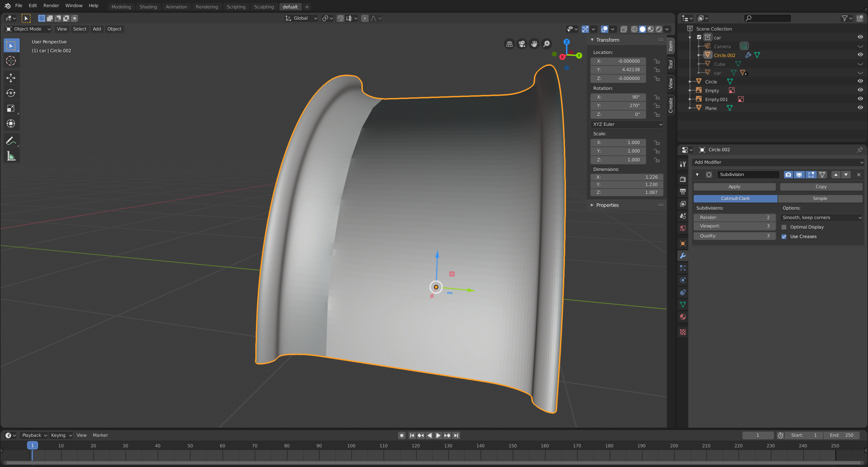Screen dimensions: 868x467
Task: Activate the Scale tool
Action: (x=11, y=108)
